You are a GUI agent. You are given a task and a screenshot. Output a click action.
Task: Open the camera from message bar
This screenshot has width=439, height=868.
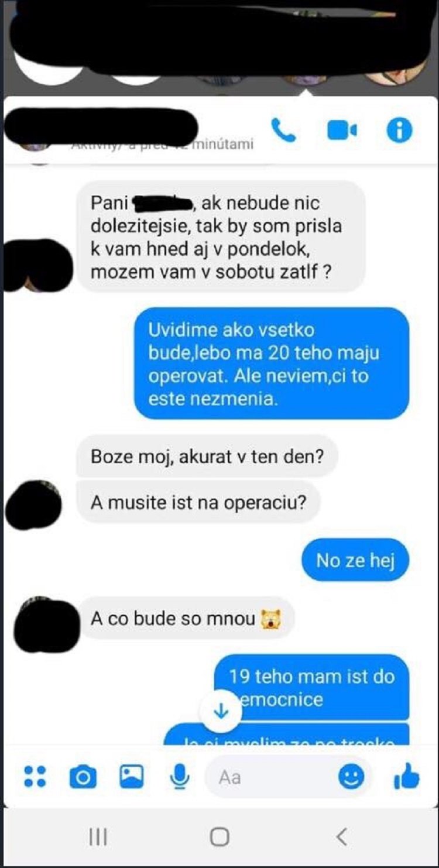(x=83, y=777)
